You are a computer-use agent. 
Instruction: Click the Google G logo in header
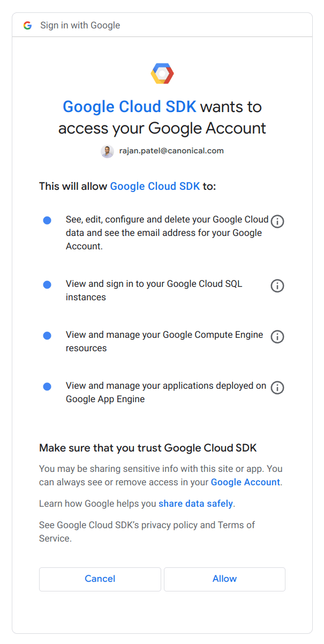click(x=27, y=25)
